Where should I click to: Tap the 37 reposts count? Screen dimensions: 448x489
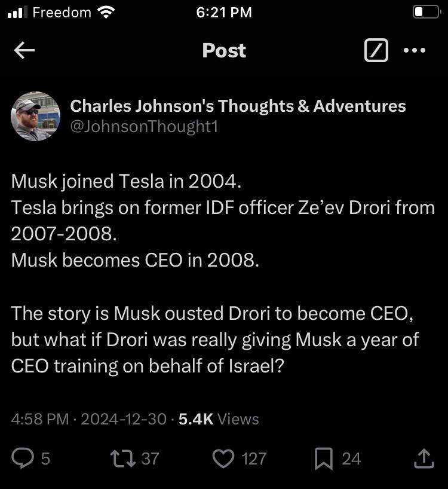pos(150,459)
